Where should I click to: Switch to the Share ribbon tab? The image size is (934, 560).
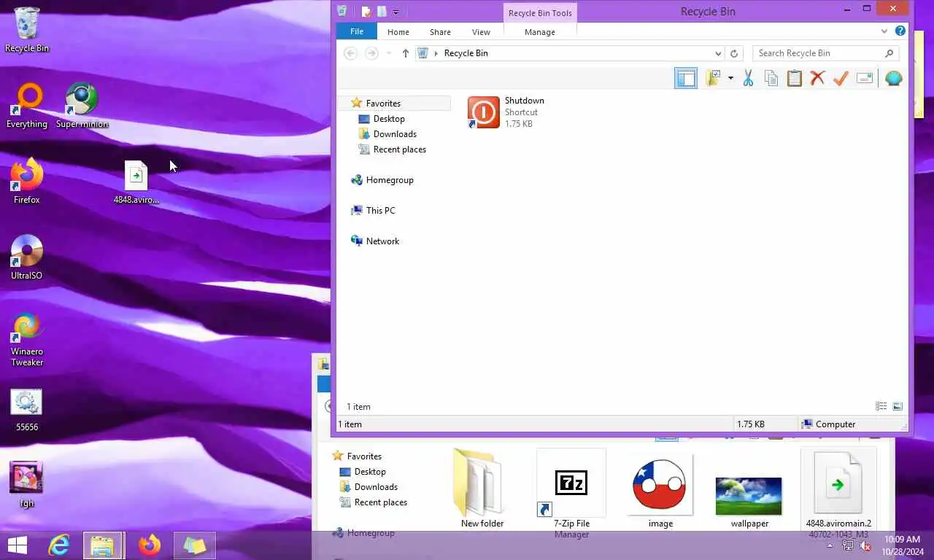(440, 32)
